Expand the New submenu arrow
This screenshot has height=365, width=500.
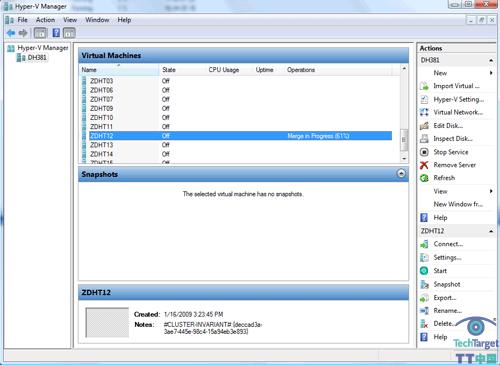click(491, 73)
